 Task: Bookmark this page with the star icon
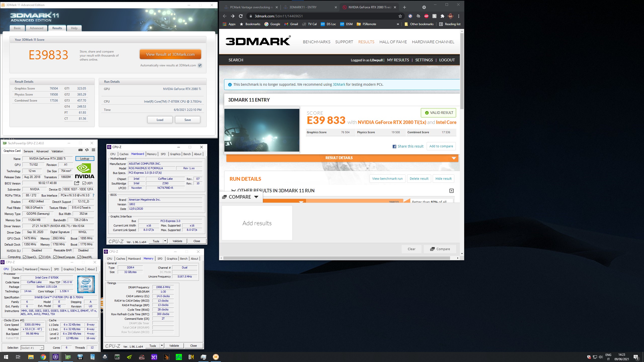pyautogui.click(x=400, y=16)
